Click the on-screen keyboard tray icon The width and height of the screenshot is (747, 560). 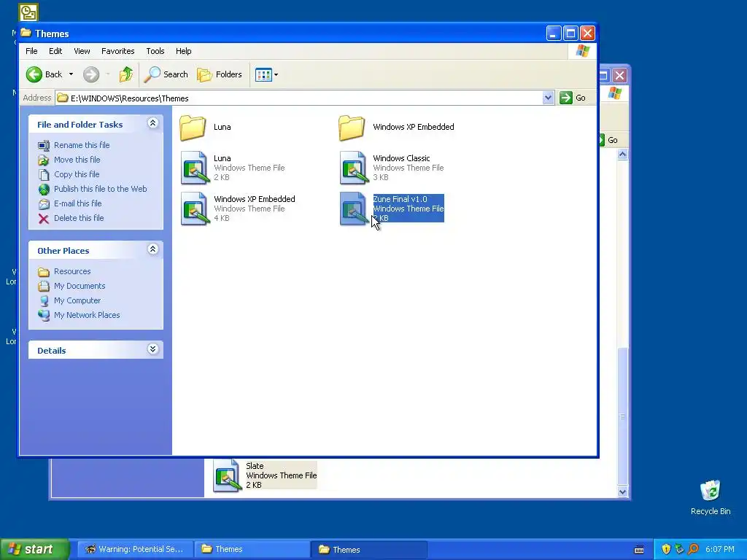pos(639,550)
